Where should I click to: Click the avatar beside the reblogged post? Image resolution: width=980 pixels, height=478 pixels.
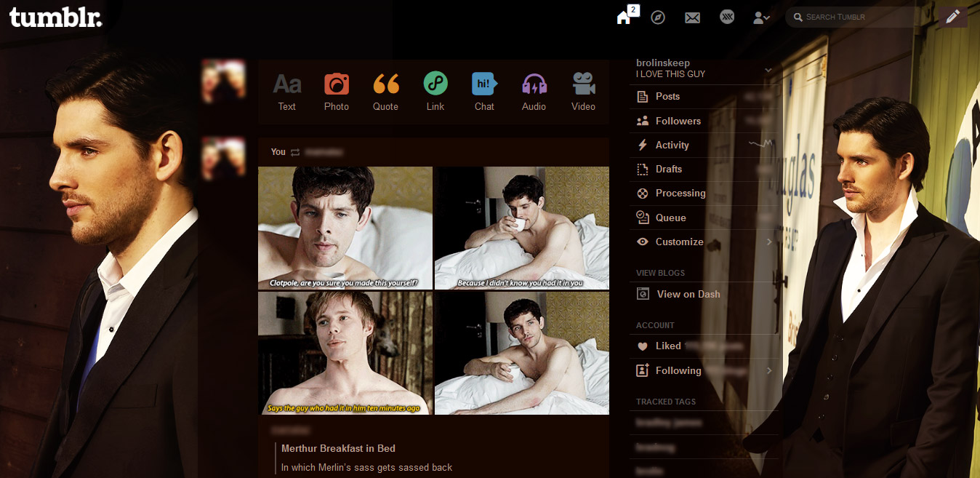222,158
